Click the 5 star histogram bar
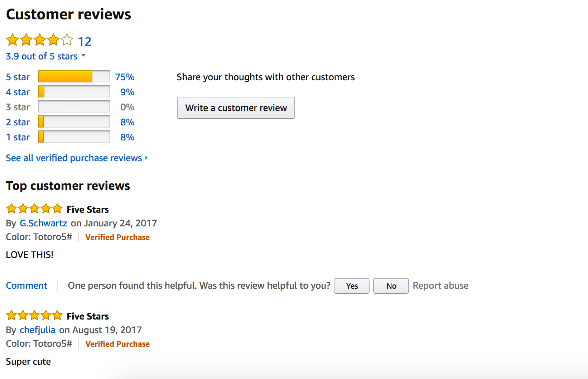 click(74, 77)
